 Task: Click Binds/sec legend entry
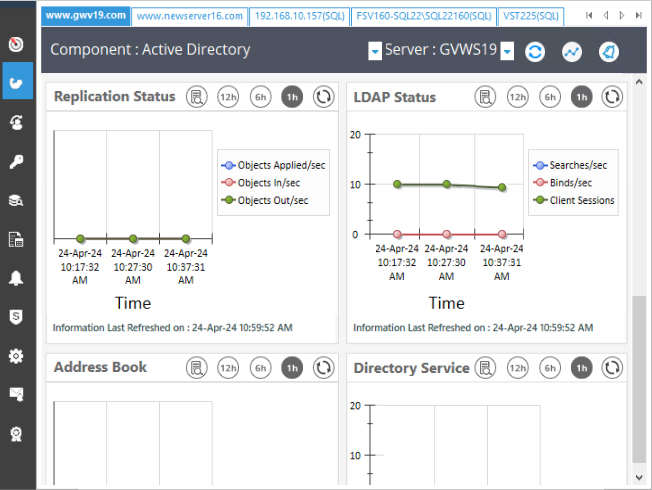[x=563, y=183]
